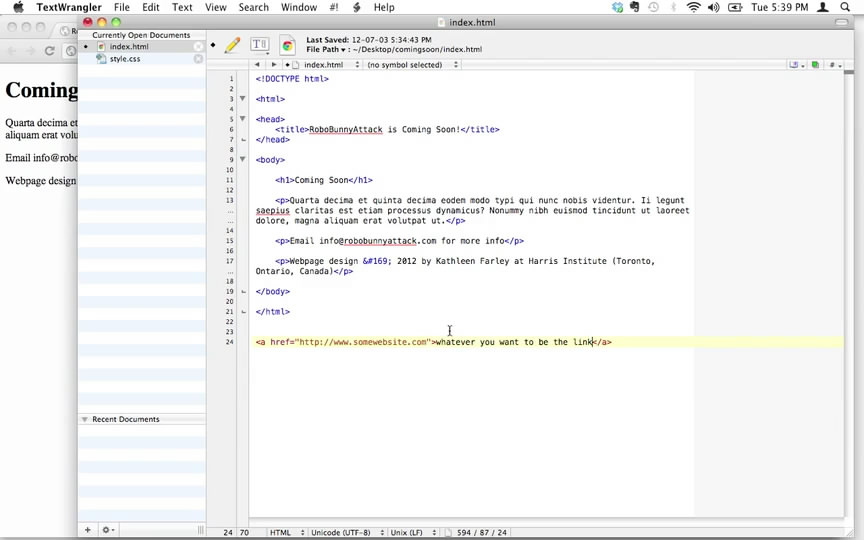
Task: Open the volume control in the menu bar
Action: click(x=714, y=7)
